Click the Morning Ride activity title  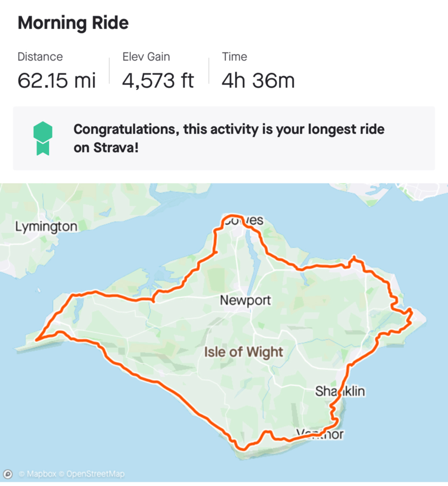[73, 23]
